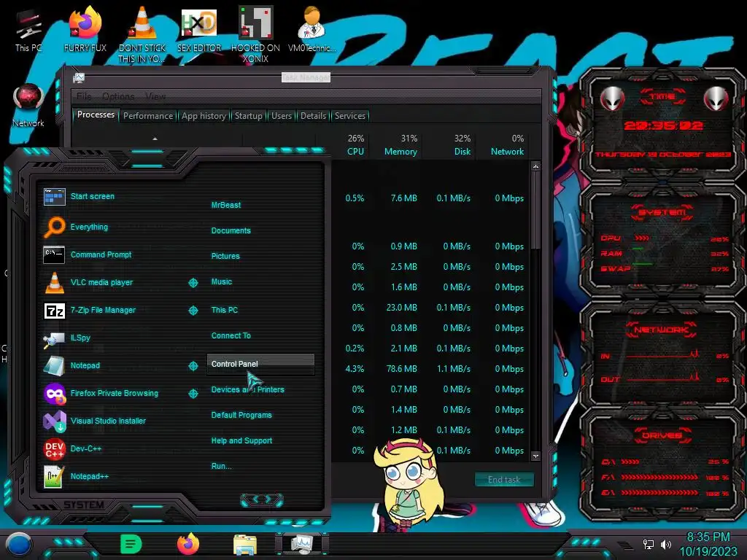Expand Firefox Private Browsing jump list arrow
The height and width of the screenshot is (560, 747).
[x=193, y=393]
